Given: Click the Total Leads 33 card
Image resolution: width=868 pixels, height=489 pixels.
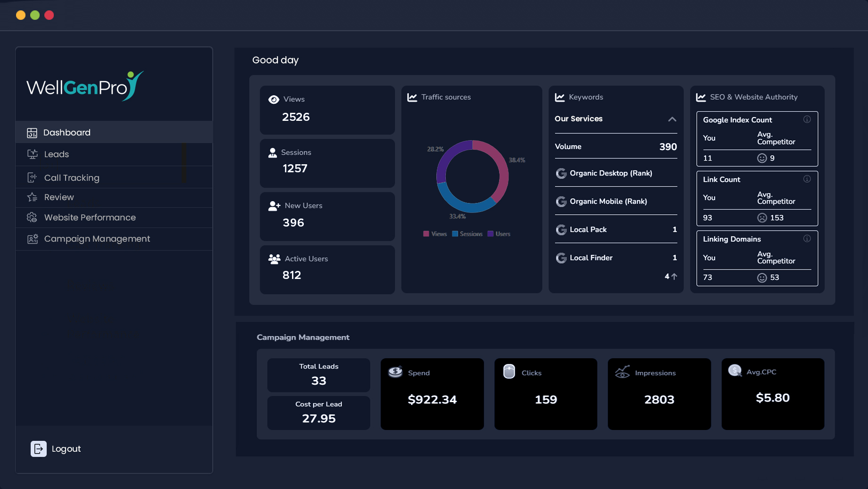Looking at the screenshot, I should point(319,375).
